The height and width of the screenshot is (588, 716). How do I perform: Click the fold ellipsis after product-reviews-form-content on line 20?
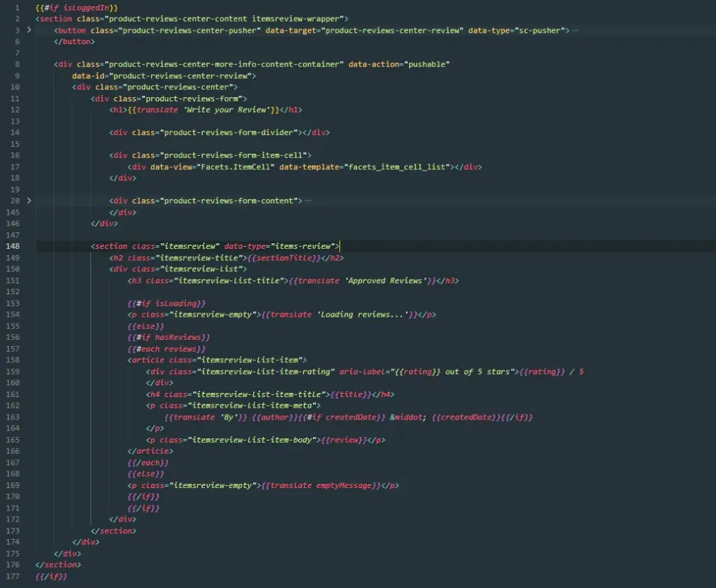click(308, 201)
